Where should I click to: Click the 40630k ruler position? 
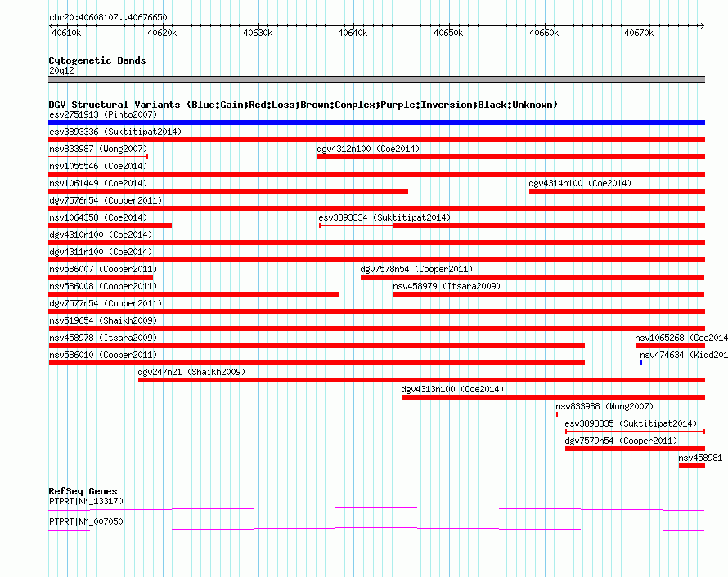point(258,33)
